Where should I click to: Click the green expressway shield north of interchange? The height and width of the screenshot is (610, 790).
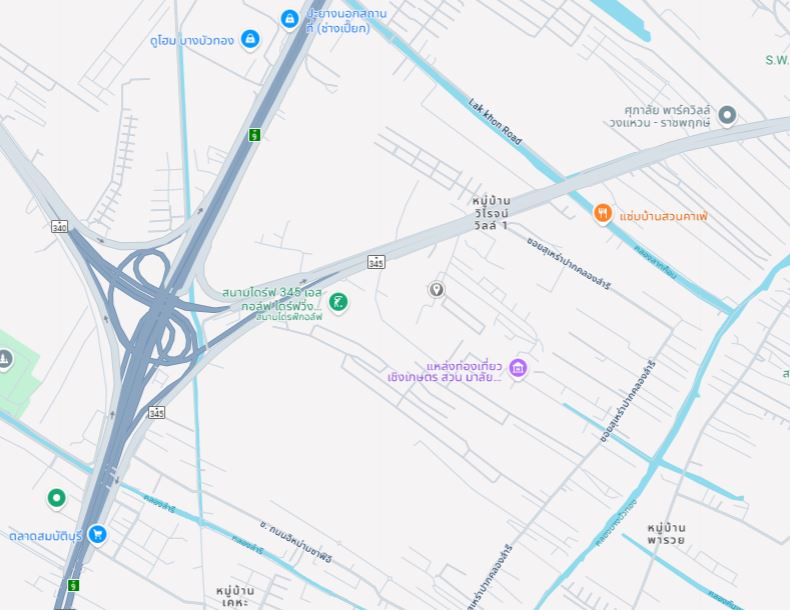point(255,135)
